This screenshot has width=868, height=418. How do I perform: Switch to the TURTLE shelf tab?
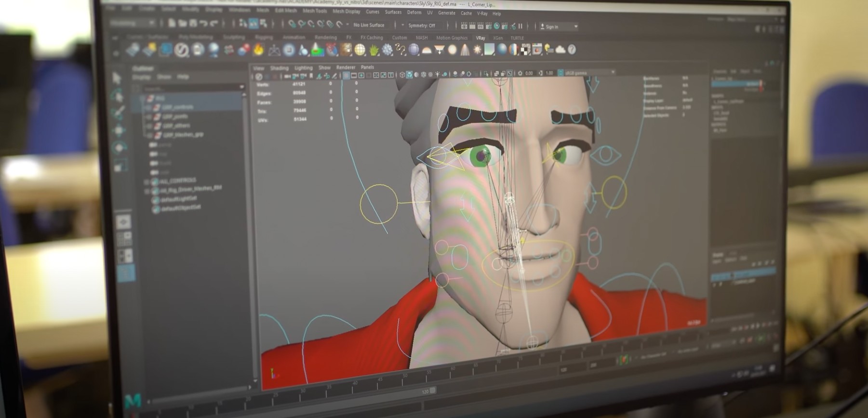pyautogui.click(x=517, y=38)
